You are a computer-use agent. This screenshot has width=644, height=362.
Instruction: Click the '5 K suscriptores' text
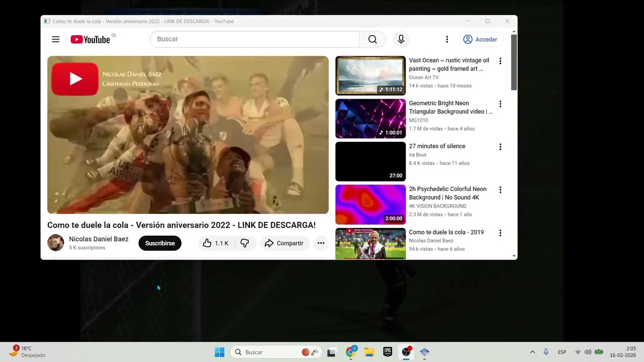point(87,248)
